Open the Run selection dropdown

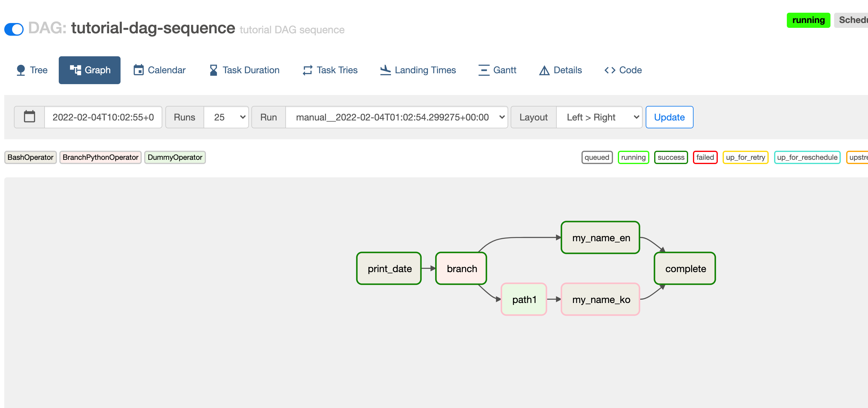tap(396, 117)
